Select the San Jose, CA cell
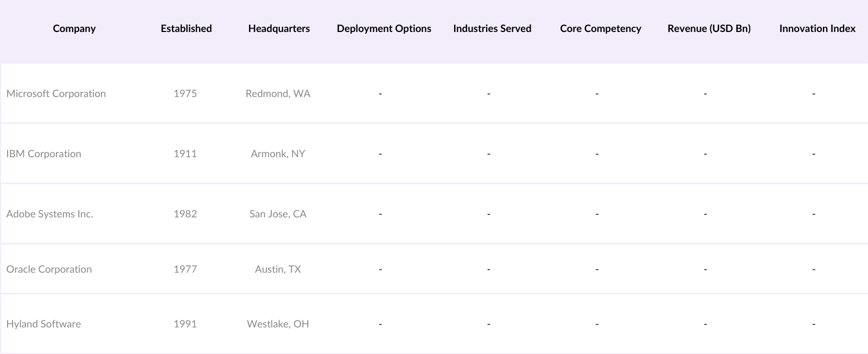 coord(278,214)
